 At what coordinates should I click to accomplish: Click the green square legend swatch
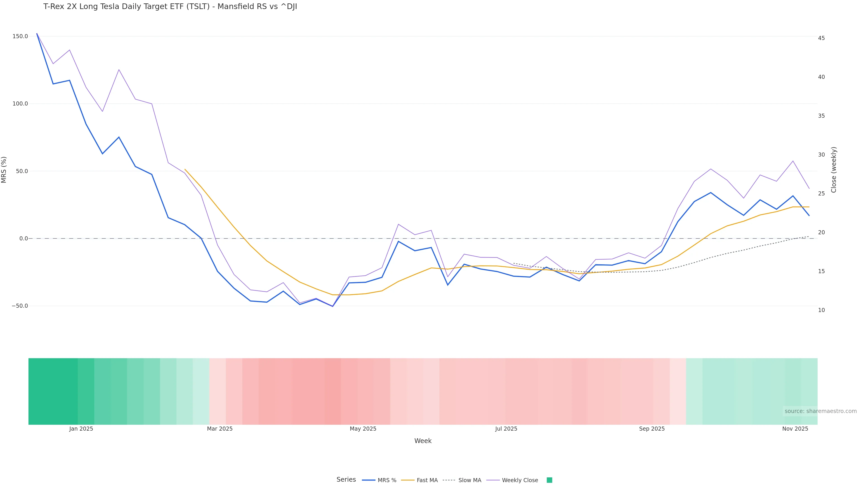coord(549,480)
